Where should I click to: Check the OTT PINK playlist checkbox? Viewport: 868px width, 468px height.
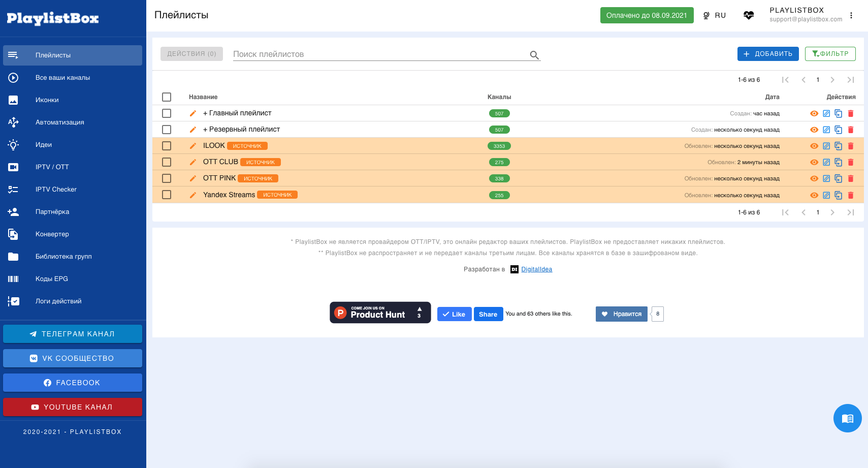(167, 178)
